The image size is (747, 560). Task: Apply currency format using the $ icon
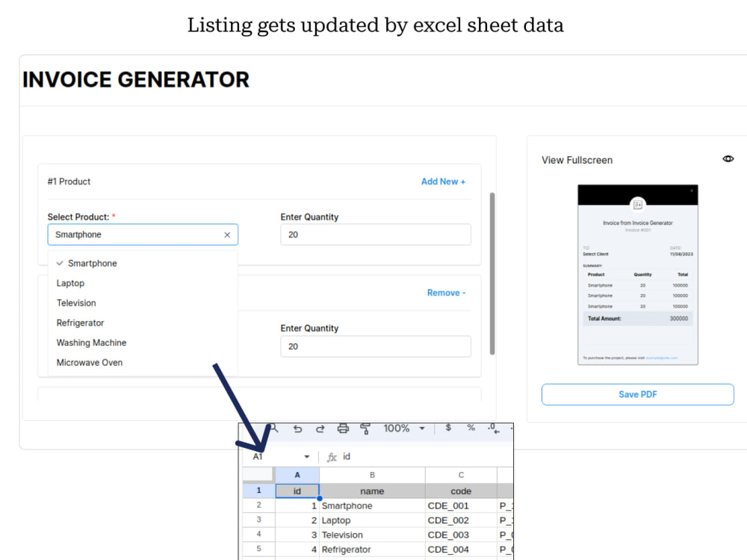(x=448, y=428)
